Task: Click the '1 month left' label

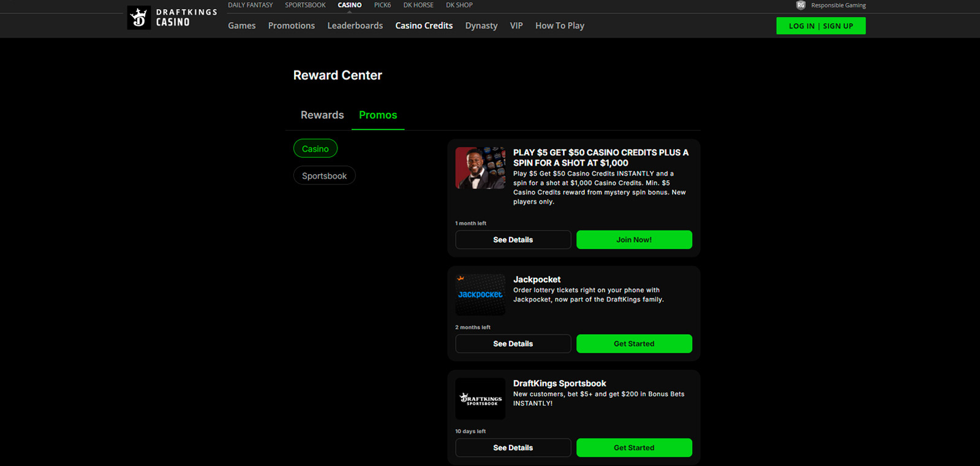Action: point(470,223)
